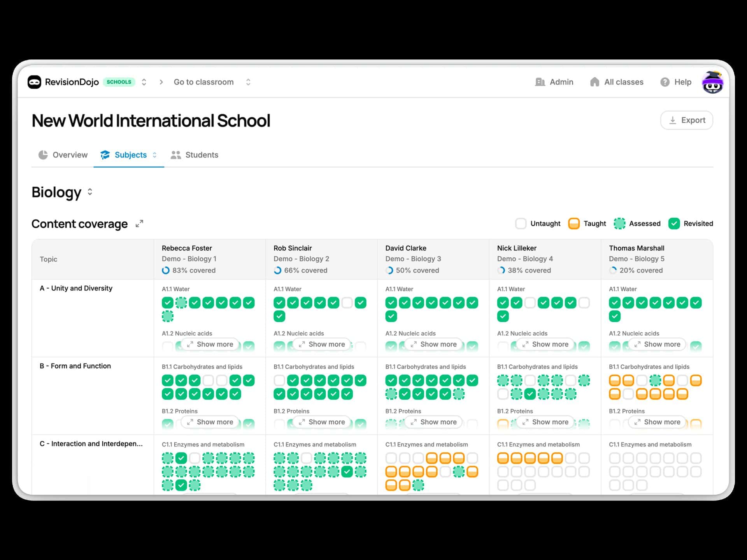Click the Revisited legend checkbox

(674, 224)
